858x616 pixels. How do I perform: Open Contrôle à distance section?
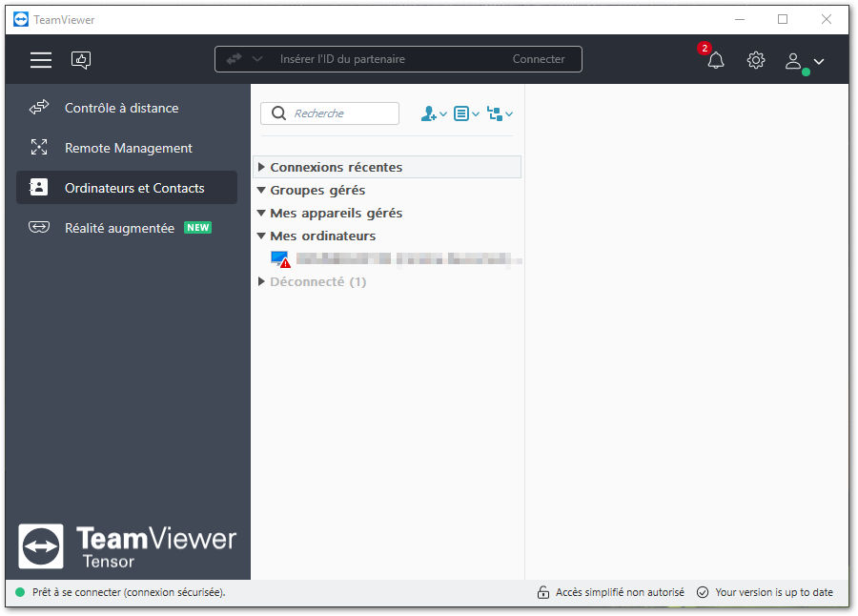127,108
